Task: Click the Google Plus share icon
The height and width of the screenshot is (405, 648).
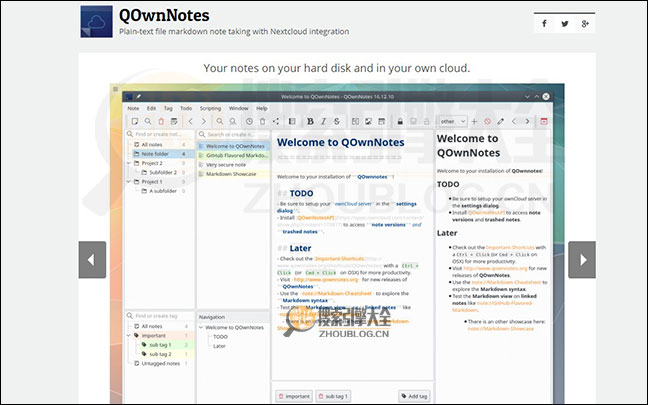Action: (x=585, y=24)
